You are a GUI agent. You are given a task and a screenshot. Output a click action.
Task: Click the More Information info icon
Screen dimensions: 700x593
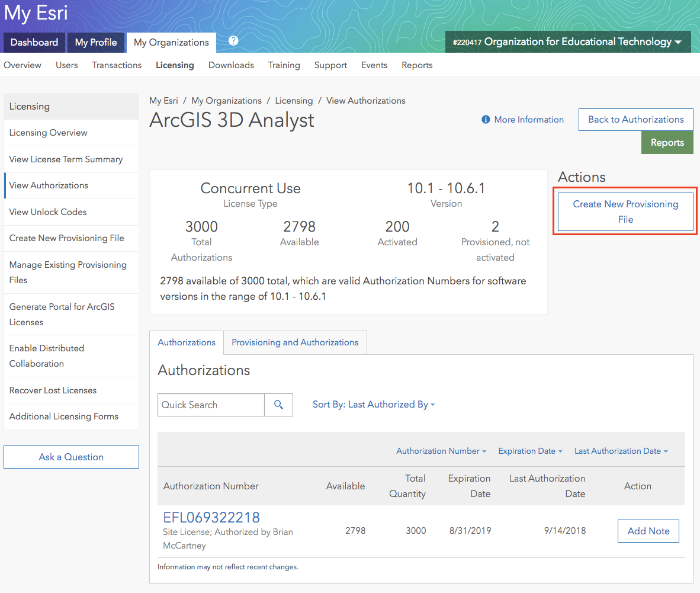click(x=486, y=120)
